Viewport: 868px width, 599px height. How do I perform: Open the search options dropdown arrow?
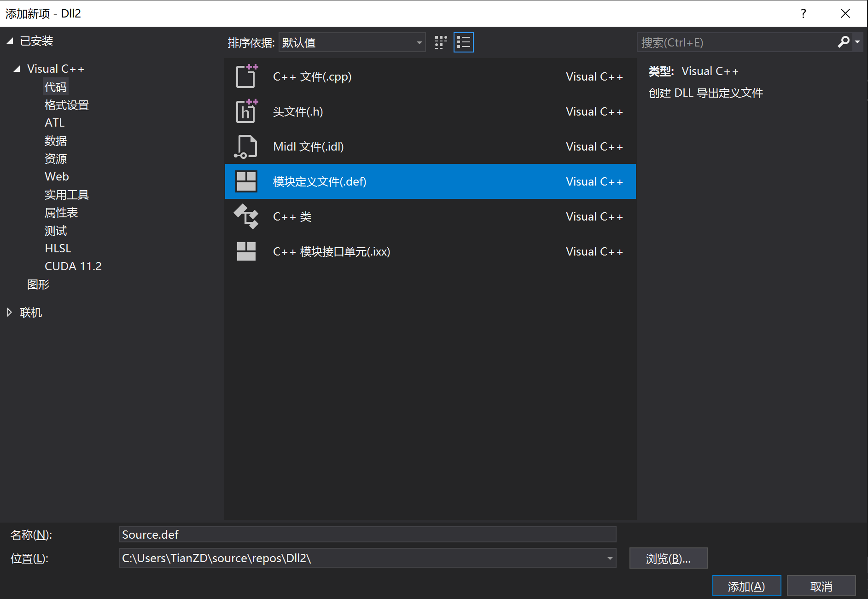click(x=857, y=42)
